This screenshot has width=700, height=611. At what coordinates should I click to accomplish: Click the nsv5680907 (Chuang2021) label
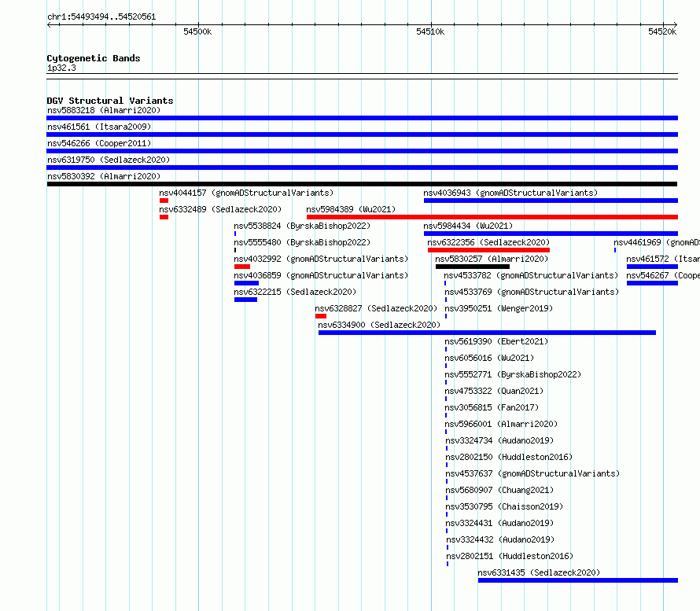(499, 490)
